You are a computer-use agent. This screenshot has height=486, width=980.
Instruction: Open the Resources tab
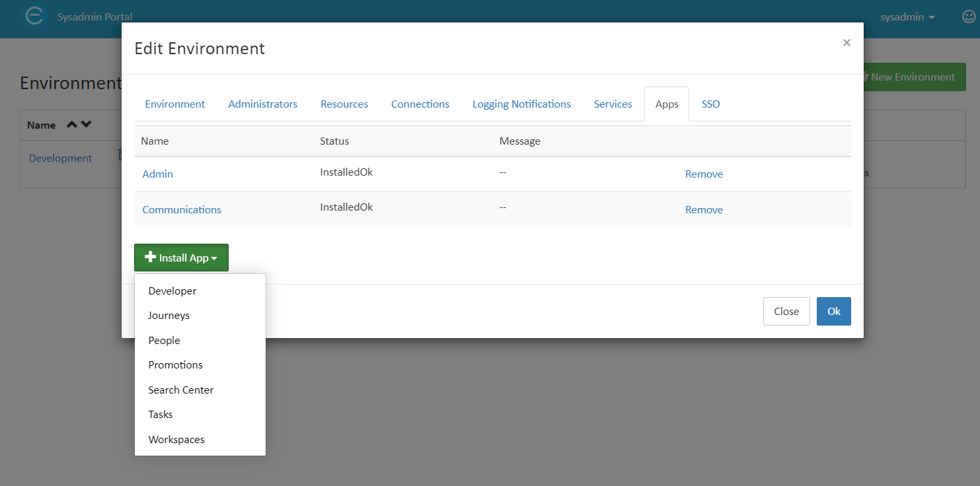(x=344, y=104)
